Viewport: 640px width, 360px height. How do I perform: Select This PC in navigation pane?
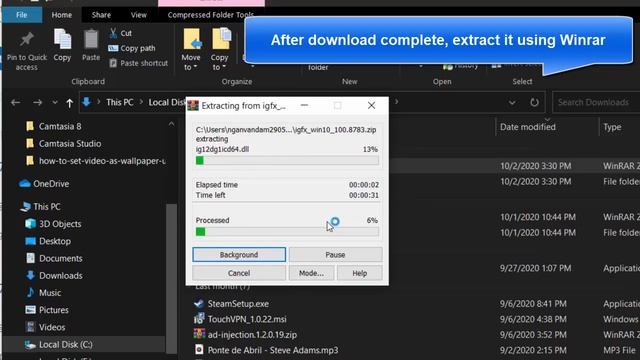pyautogui.click(x=47, y=207)
